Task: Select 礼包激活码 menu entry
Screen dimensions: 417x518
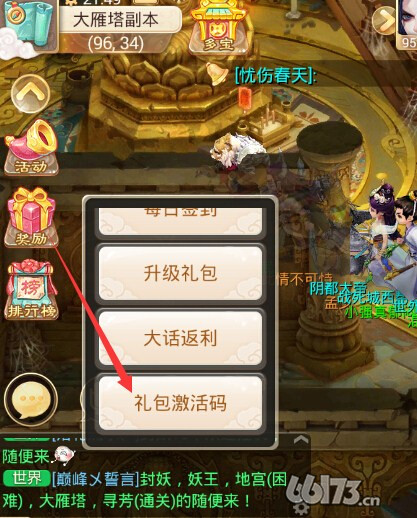Action: tap(180, 403)
